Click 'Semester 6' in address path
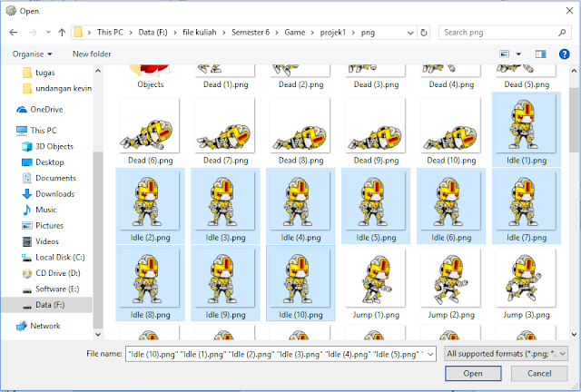Screen dimensions: 581x392 tap(251, 33)
